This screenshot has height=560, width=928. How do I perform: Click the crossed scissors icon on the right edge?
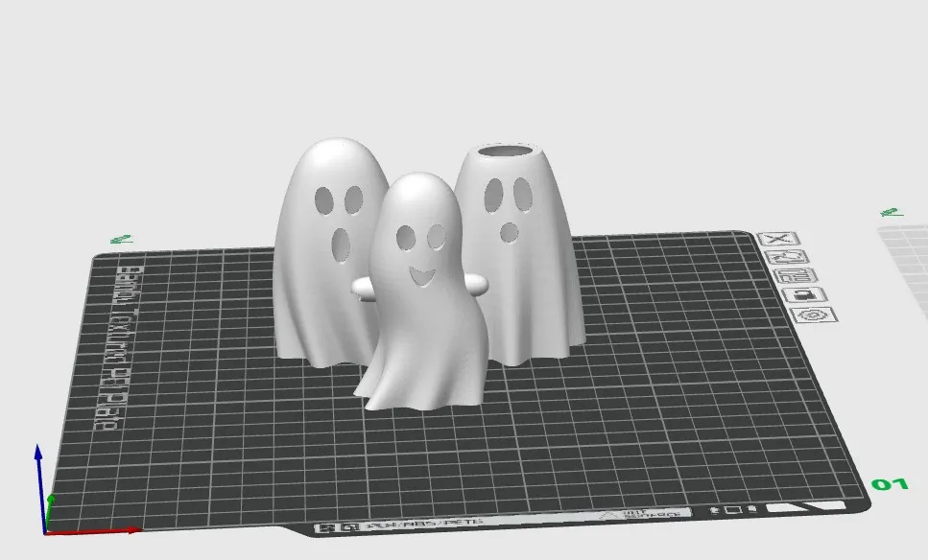779,238
